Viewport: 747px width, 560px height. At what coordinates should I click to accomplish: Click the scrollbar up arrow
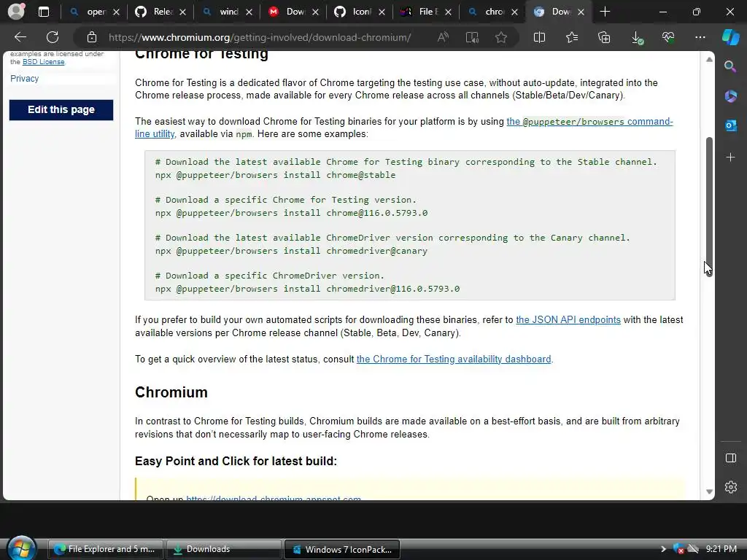709,60
